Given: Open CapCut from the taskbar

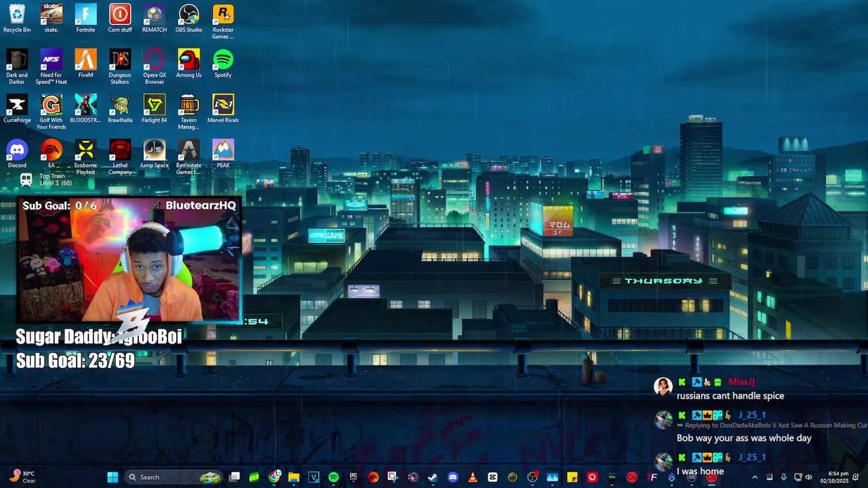Looking at the screenshot, I should [492, 477].
